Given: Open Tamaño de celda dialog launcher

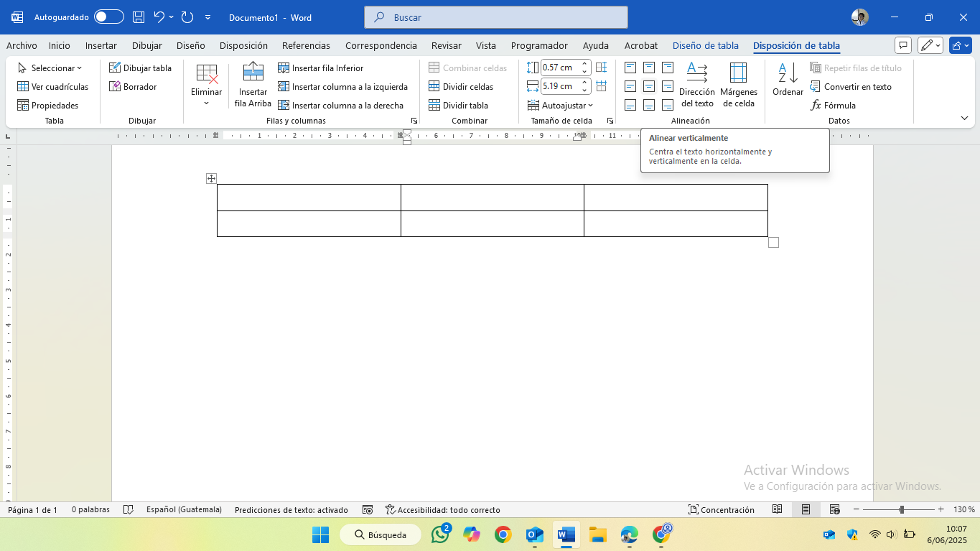Looking at the screenshot, I should pos(610,121).
